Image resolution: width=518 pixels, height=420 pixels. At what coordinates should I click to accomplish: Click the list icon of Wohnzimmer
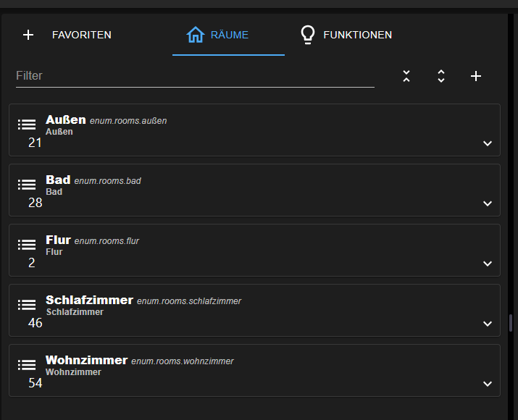[x=27, y=365]
